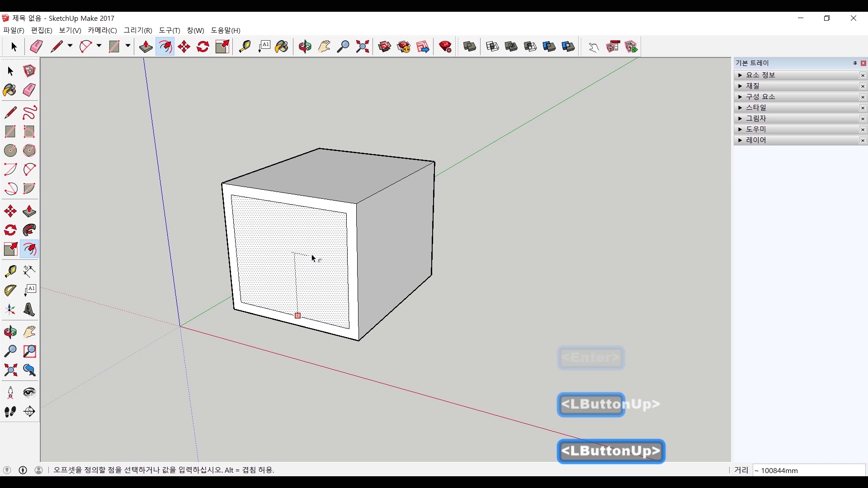Activate the Push/Pull tool in top toolbar

coord(146,47)
